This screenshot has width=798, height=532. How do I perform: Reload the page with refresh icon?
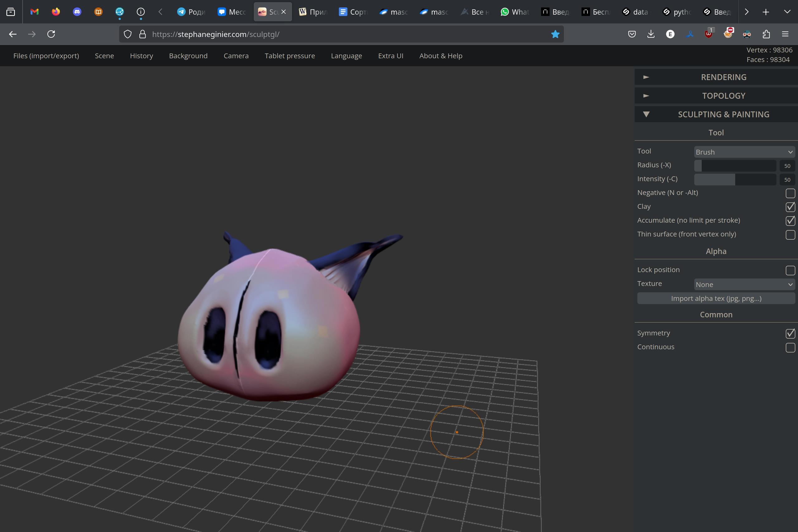pos(51,34)
